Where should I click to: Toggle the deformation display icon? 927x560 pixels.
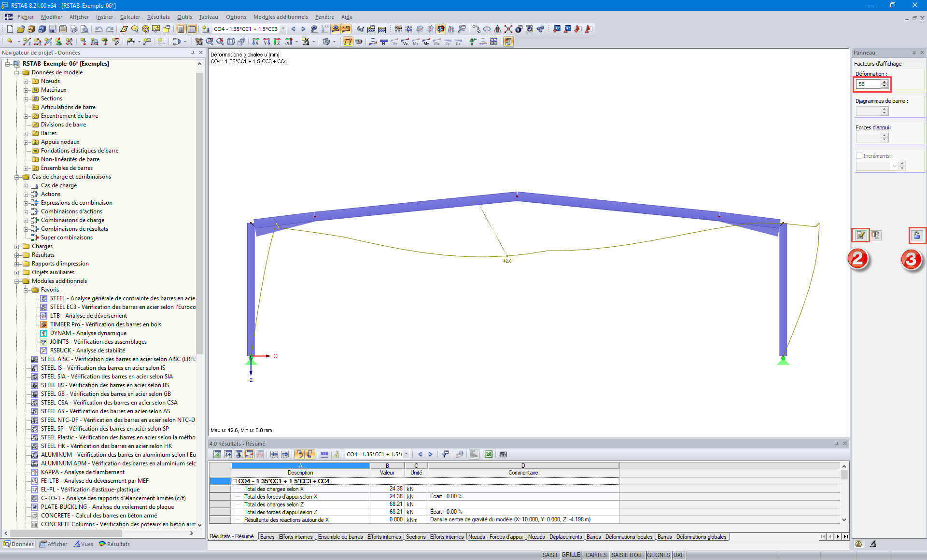click(348, 42)
